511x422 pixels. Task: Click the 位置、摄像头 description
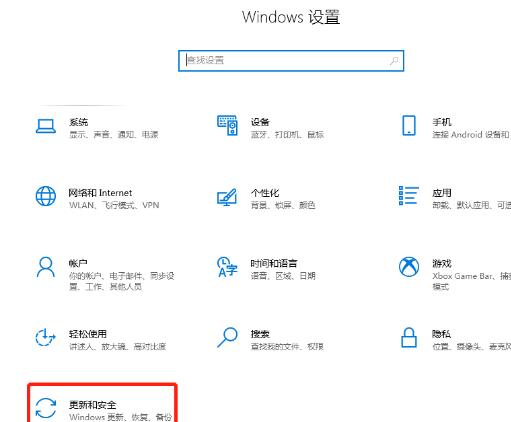471,347
